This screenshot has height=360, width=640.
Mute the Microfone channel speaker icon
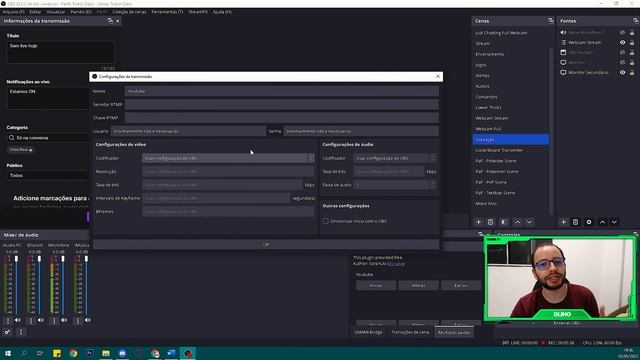[x=64, y=320]
